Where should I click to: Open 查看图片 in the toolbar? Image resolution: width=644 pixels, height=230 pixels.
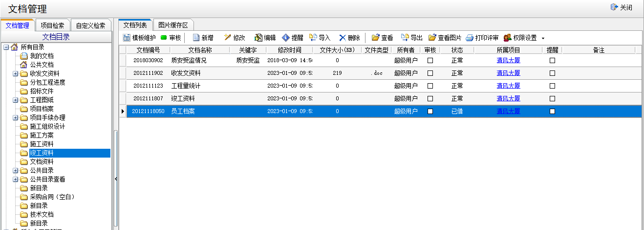[x=432, y=38]
